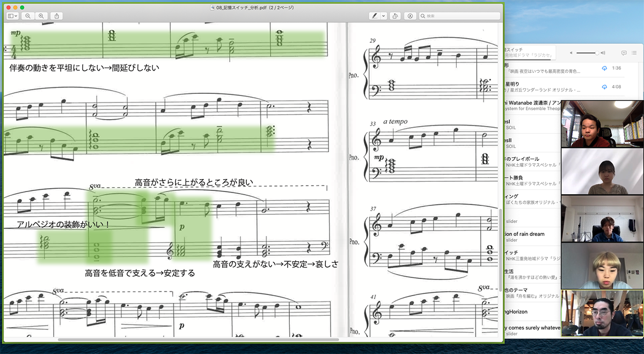
Task: Click the now-playing スイッチ track display
Action: [529, 53]
